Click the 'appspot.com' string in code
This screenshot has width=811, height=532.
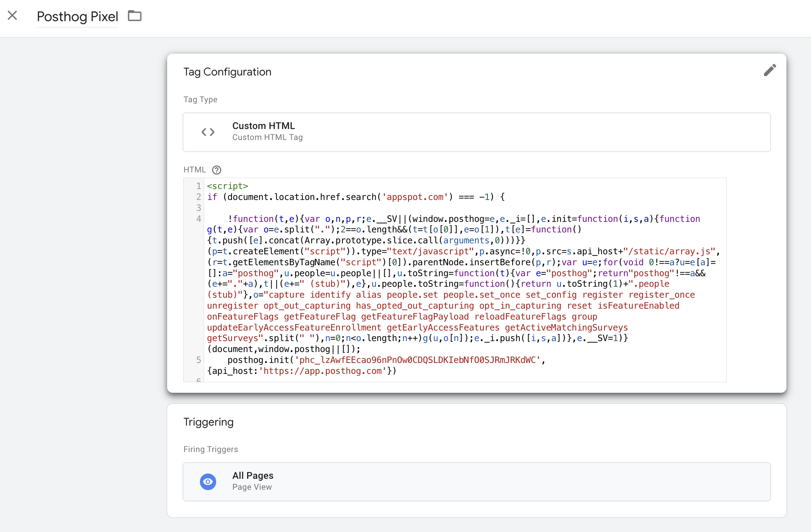point(415,197)
